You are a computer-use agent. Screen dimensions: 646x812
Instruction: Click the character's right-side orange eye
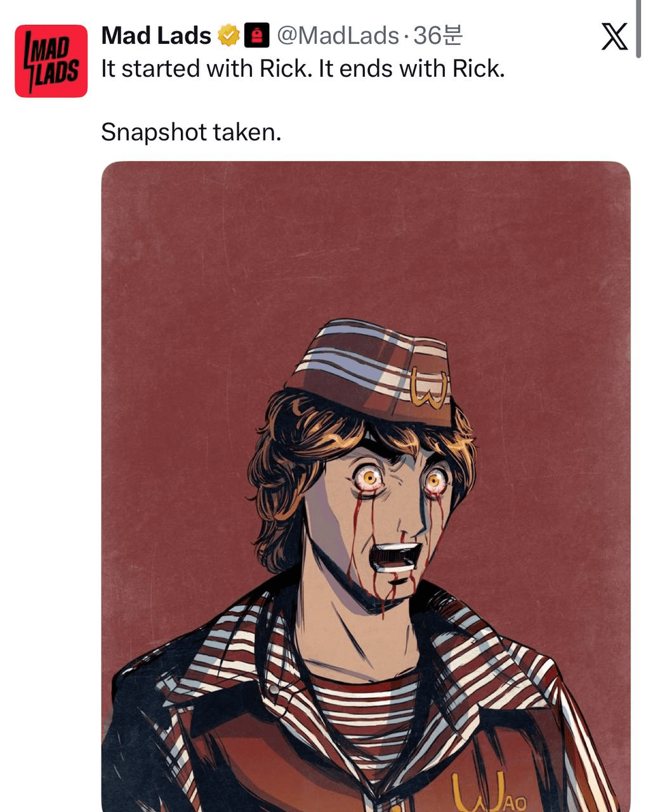435,479
